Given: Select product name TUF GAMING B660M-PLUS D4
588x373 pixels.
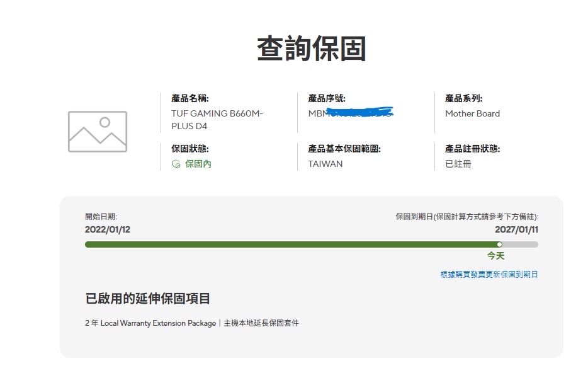Looking at the screenshot, I should [x=217, y=120].
